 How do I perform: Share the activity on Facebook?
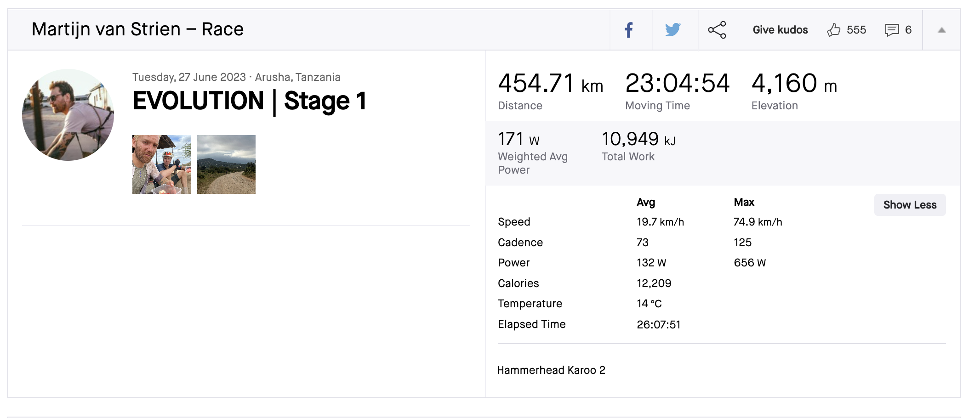pyautogui.click(x=629, y=30)
